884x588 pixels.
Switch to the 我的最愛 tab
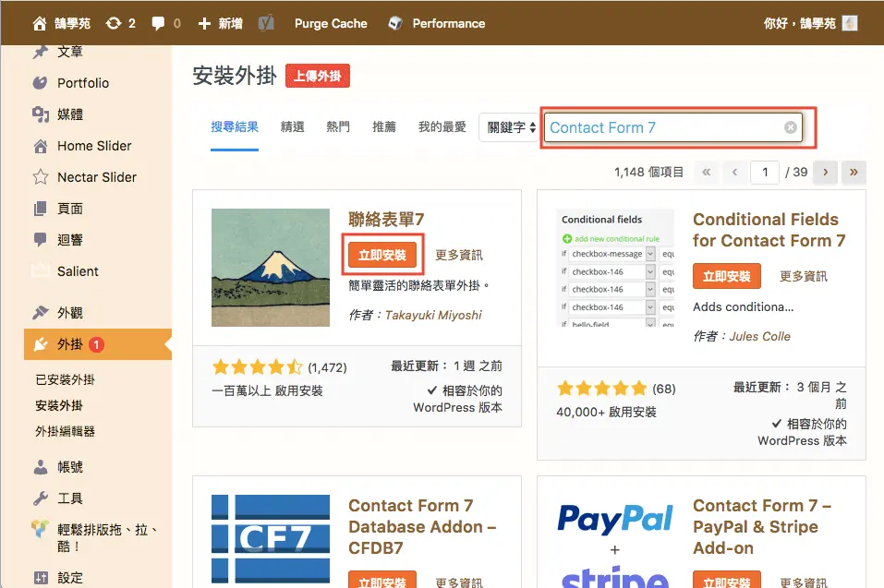(x=442, y=127)
